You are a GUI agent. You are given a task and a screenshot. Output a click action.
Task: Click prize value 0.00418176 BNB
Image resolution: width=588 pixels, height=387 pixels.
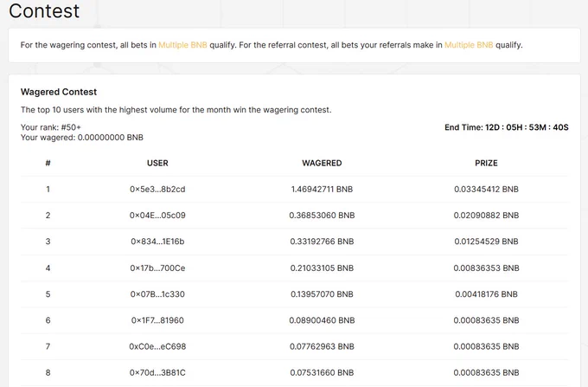pos(486,294)
